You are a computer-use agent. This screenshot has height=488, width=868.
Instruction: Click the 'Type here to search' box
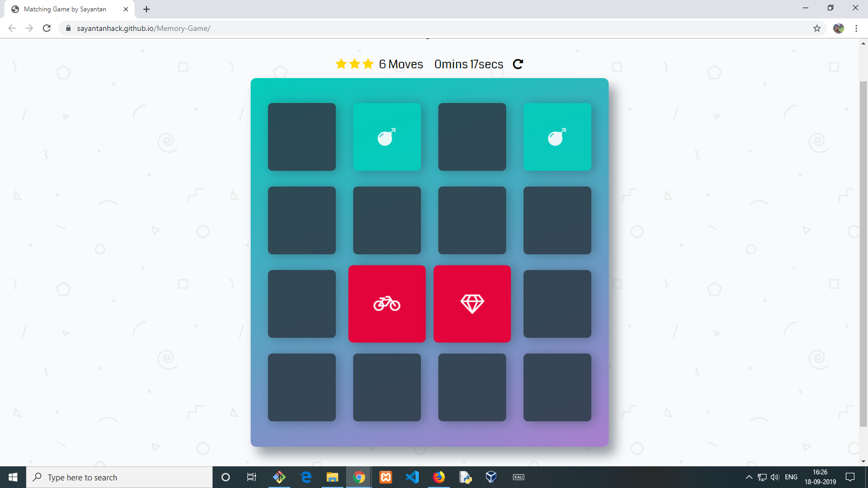coord(119,477)
